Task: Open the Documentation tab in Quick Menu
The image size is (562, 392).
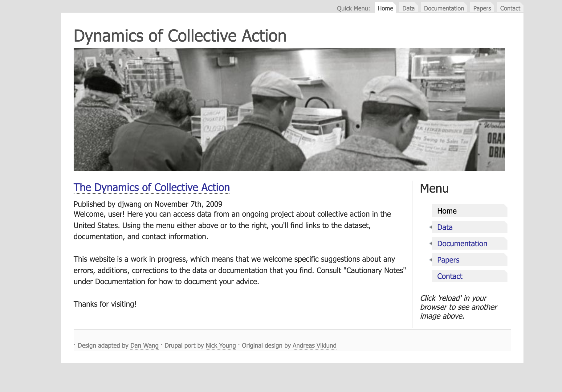Action: click(444, 8)
